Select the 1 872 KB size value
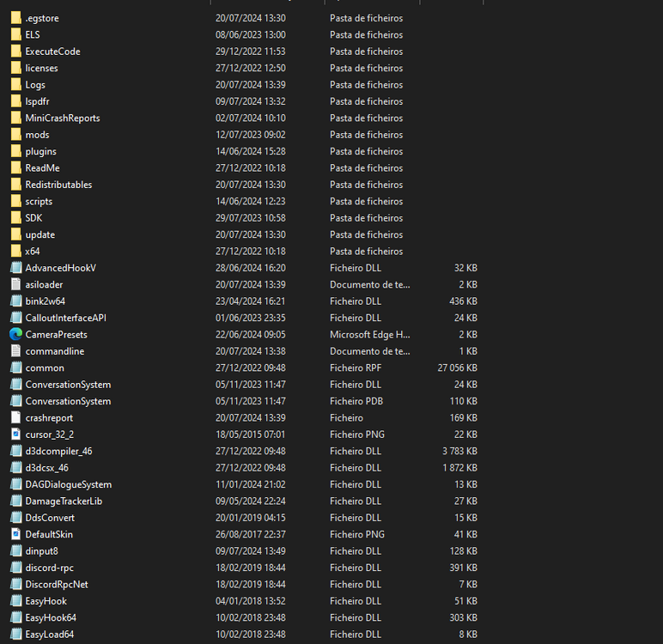Viewport: 663px width, 644px height. tap(459, 468)
